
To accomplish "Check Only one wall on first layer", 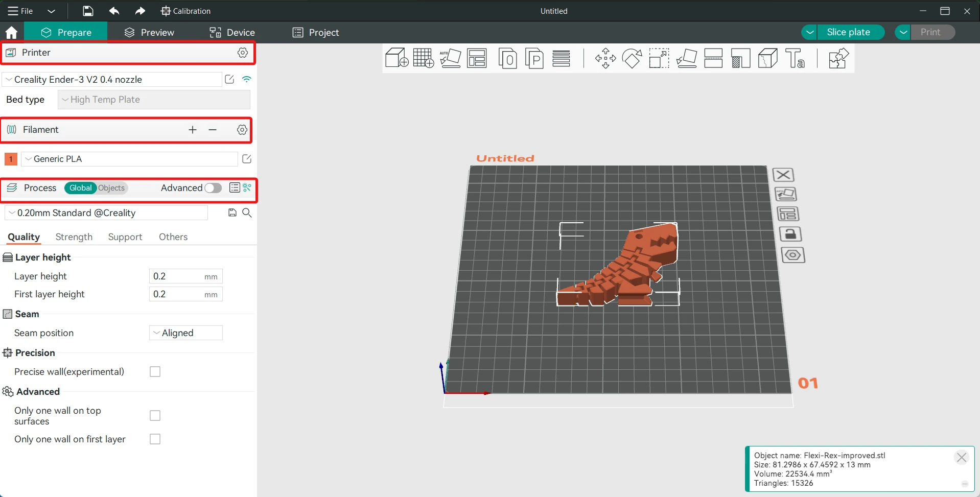I will [x=155, y=439].
